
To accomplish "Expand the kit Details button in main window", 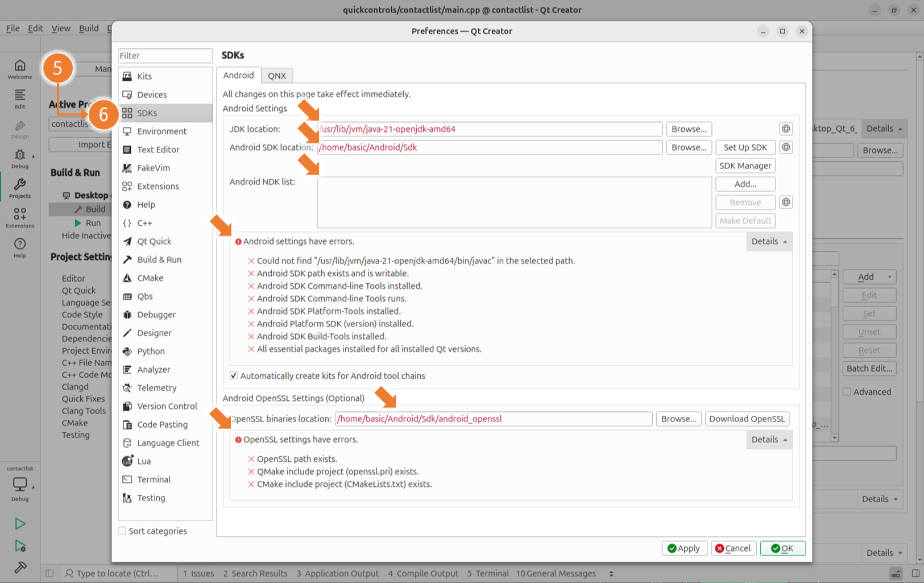I will 884,129.
